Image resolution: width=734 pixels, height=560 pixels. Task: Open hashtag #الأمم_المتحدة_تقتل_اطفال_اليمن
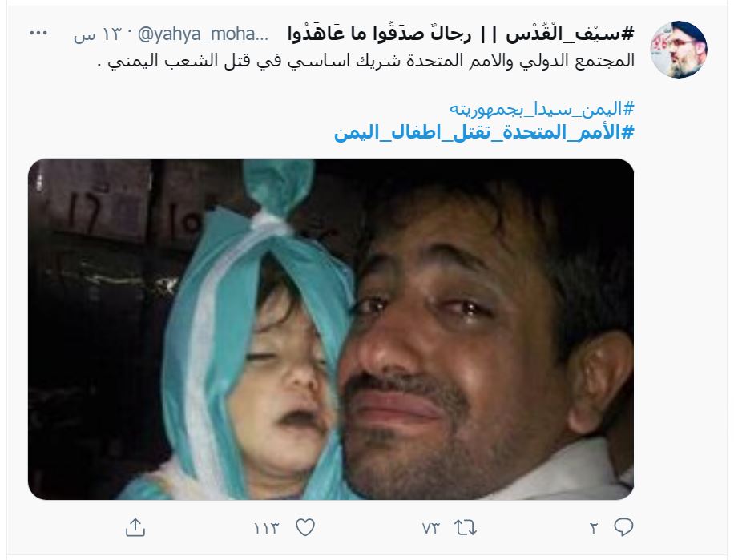tap(484, 132)
